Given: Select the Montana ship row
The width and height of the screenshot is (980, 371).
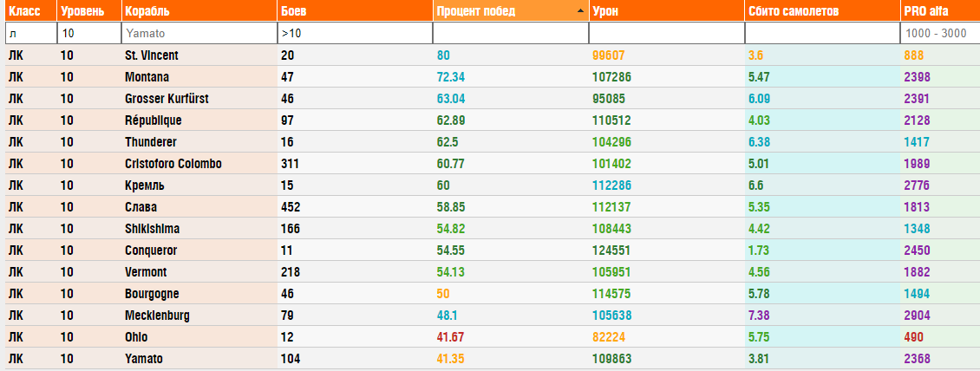Looking at the screenshot, I should 147,77.
